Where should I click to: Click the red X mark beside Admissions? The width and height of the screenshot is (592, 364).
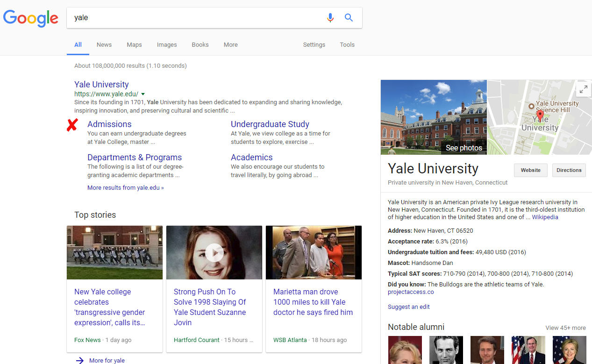[72, 125]
